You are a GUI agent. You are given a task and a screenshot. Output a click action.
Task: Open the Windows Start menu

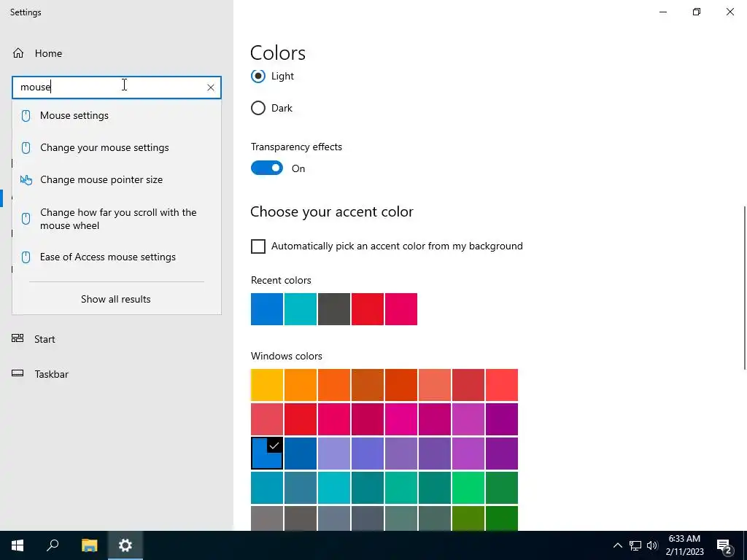point(18,545)
